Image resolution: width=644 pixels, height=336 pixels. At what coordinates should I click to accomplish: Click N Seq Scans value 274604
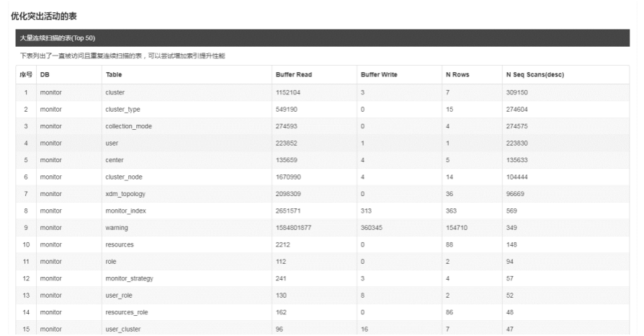[x=516, y=110]
